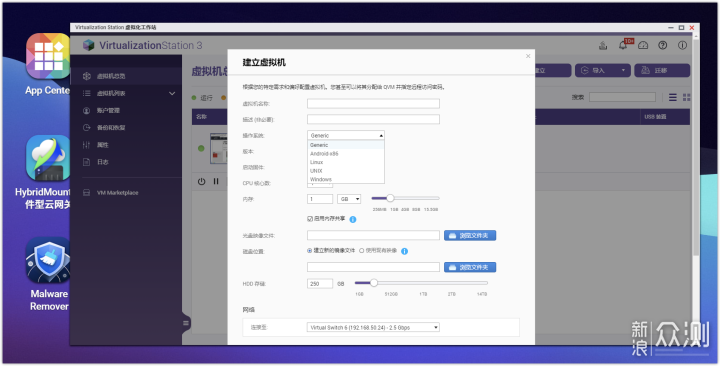Open Properties sliders item in sidebar
Viewport: 720px width, 366px height.
coord(126,145)
